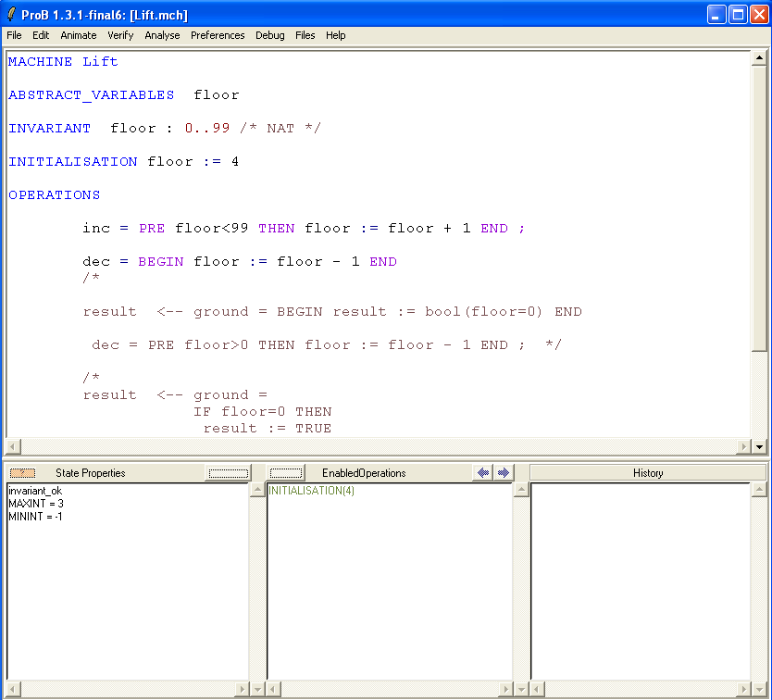Click the History panel header button
The width and height of the screenshot is (772, 700).
coord(647,473)
